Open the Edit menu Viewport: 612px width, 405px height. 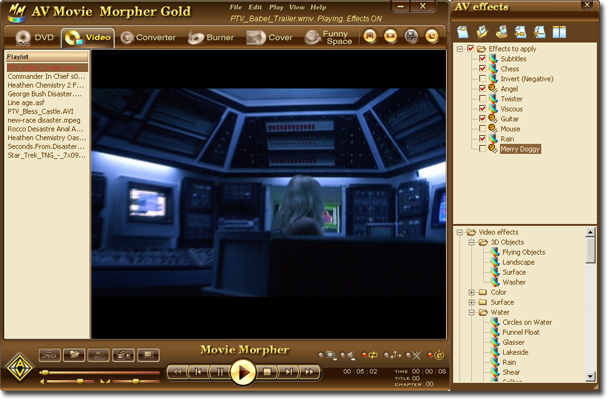pos(255,7)
